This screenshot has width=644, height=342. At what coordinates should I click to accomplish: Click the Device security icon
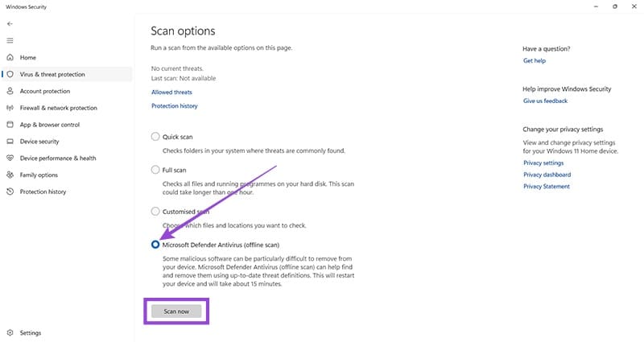coord(10,142)
